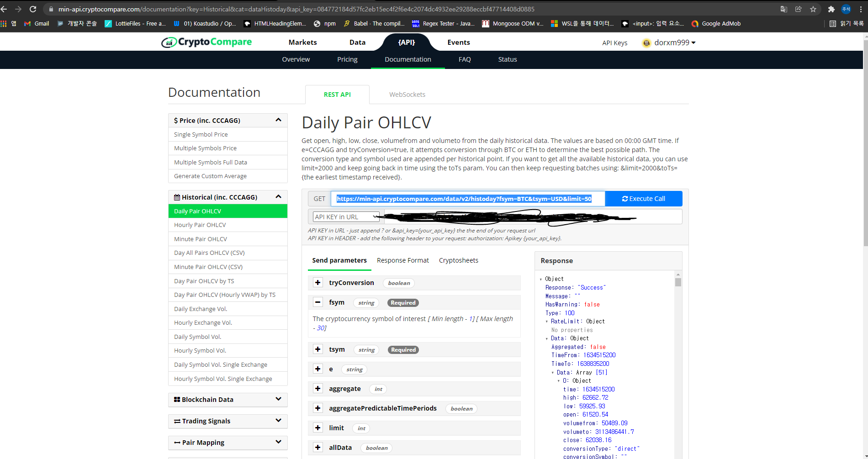Viewport: 868px width, 459px height.
Task: Open the translate page icon in address bar
Action: click(x=784, y=9)
